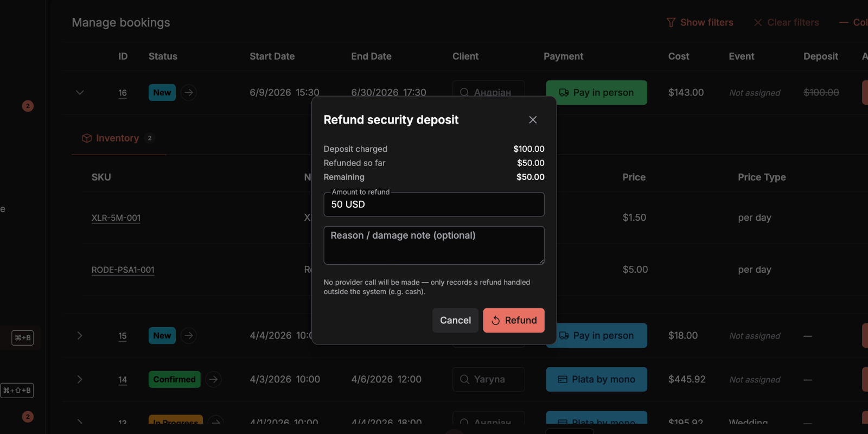This screenshot has width=868, height=434.
Task: Click the Reason / damage note textarea
Action: coord(434,245)
